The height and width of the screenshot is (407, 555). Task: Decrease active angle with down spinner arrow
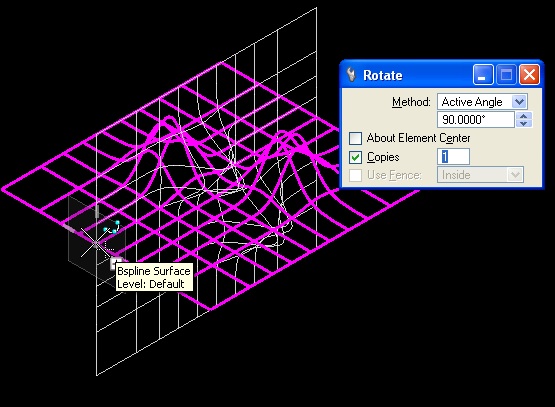(x=524, y=124)
